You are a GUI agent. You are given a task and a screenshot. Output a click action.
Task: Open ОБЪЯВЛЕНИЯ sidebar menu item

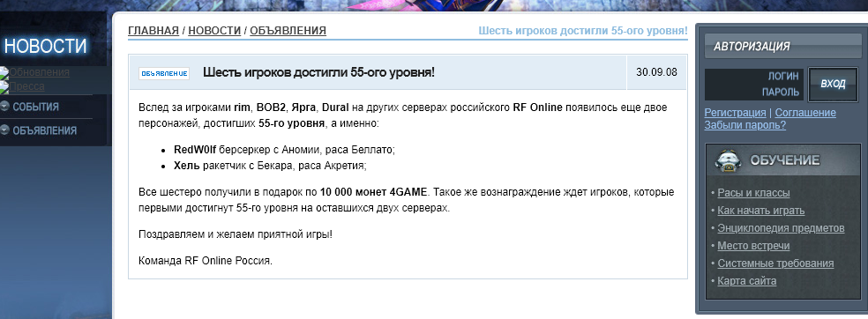point(44,131)
